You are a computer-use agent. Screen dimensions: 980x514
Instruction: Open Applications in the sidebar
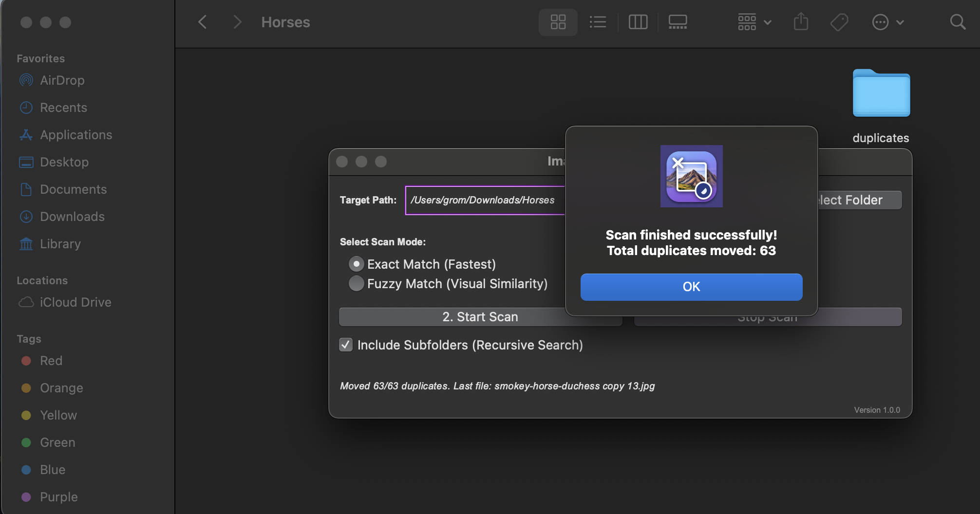pyautogui.click(x=76, y=135)
